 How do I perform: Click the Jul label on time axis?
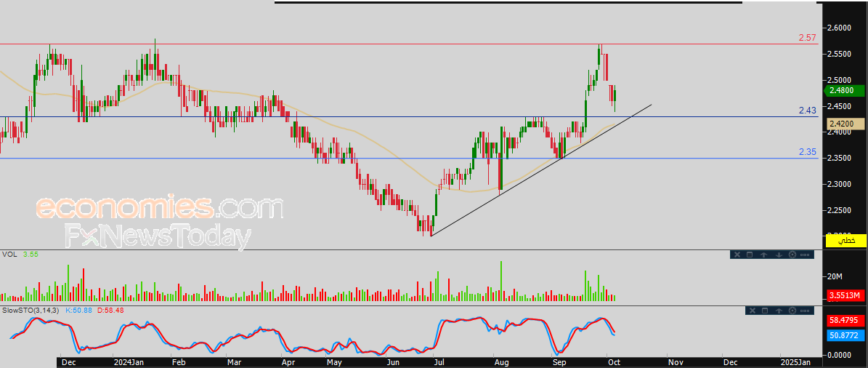pos(439,362)
